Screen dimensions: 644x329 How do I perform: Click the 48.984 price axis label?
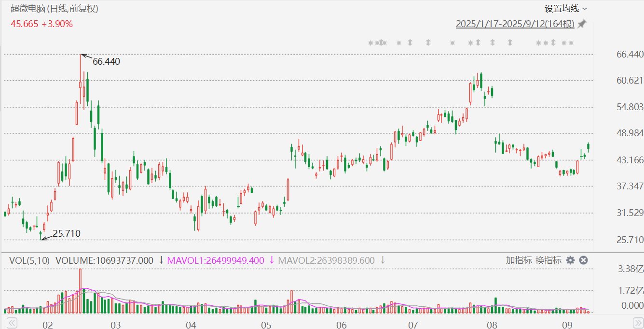[x=630, y=133]
